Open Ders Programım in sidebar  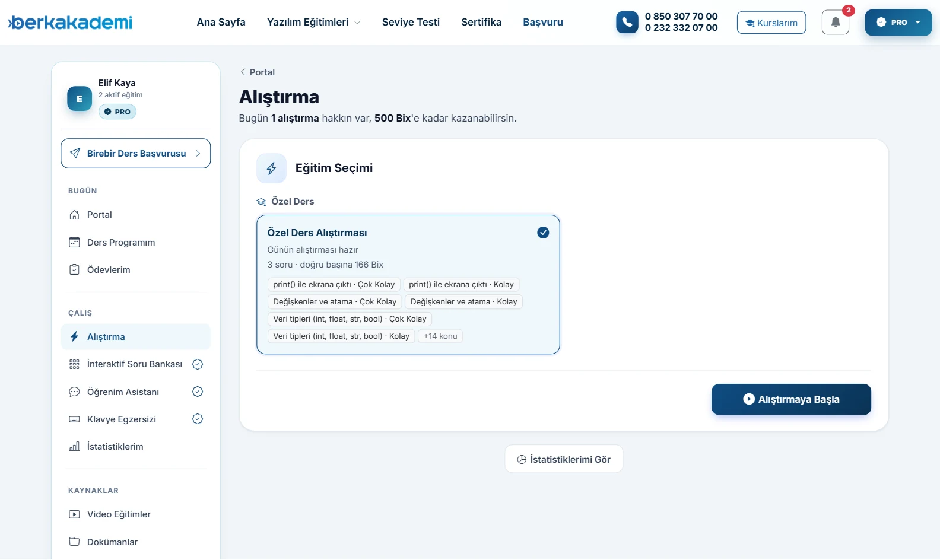pos(136,242)
